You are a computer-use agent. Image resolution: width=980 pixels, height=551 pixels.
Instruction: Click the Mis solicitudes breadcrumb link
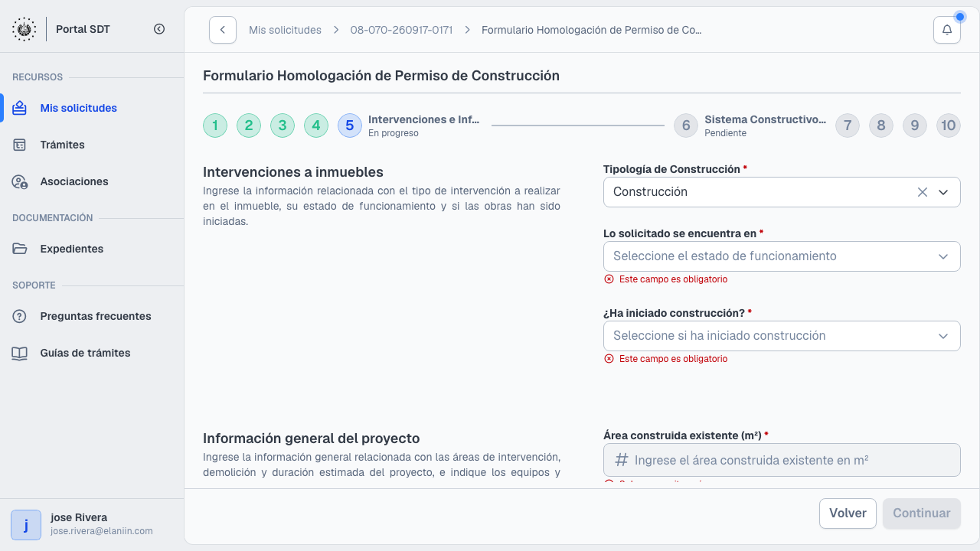(x=285, y=30)
